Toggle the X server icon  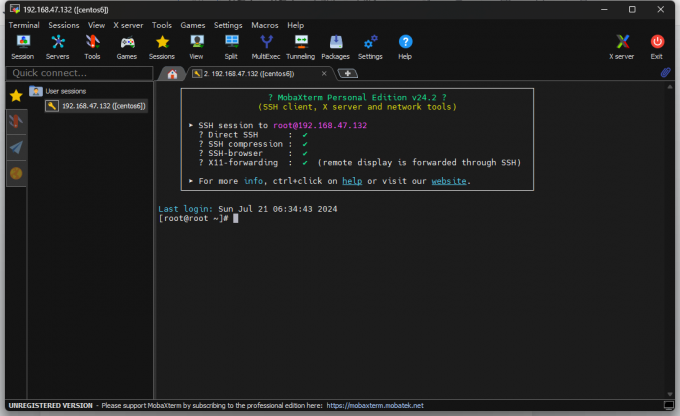click(x=622, y=47)
